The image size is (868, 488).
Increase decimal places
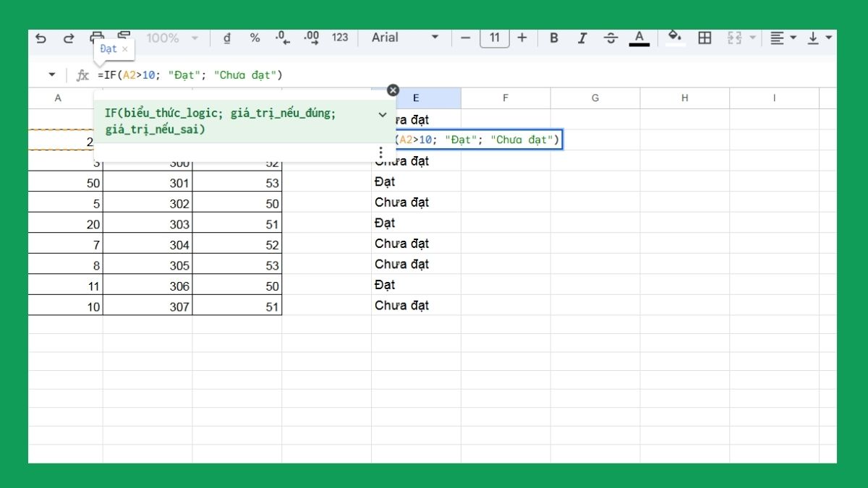click(311, 38)
